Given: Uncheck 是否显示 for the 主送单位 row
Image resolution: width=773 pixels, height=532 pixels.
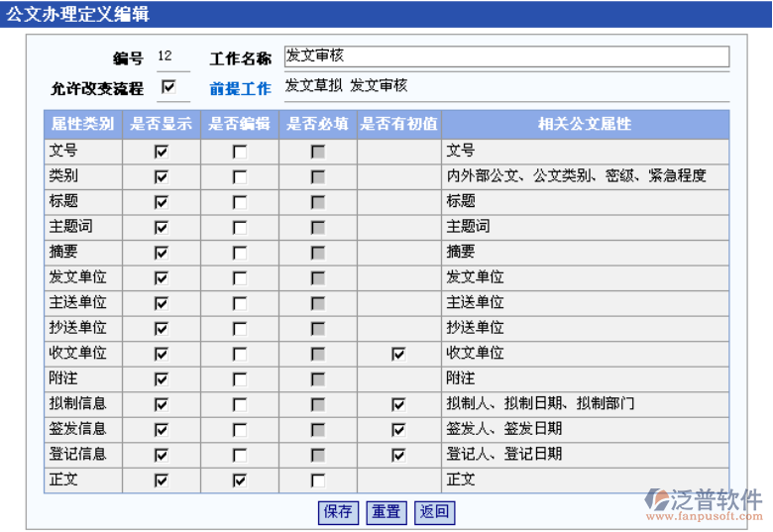Looking at the screenshot, I should [162, 303].
